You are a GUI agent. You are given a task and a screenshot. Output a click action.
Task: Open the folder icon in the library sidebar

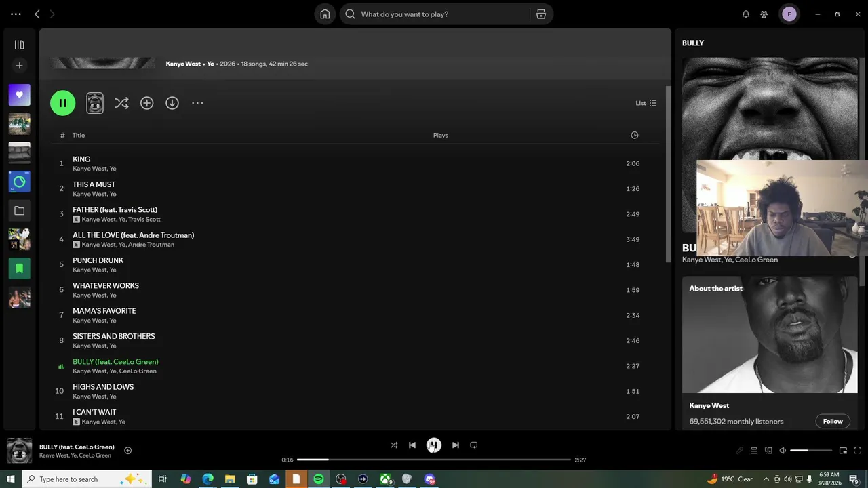[19, 211]
